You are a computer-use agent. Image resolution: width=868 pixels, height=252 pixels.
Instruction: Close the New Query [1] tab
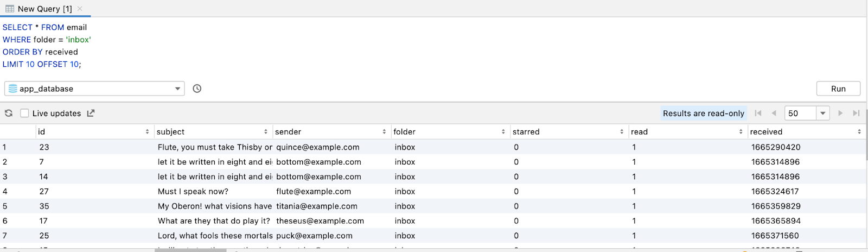point(80,9)
